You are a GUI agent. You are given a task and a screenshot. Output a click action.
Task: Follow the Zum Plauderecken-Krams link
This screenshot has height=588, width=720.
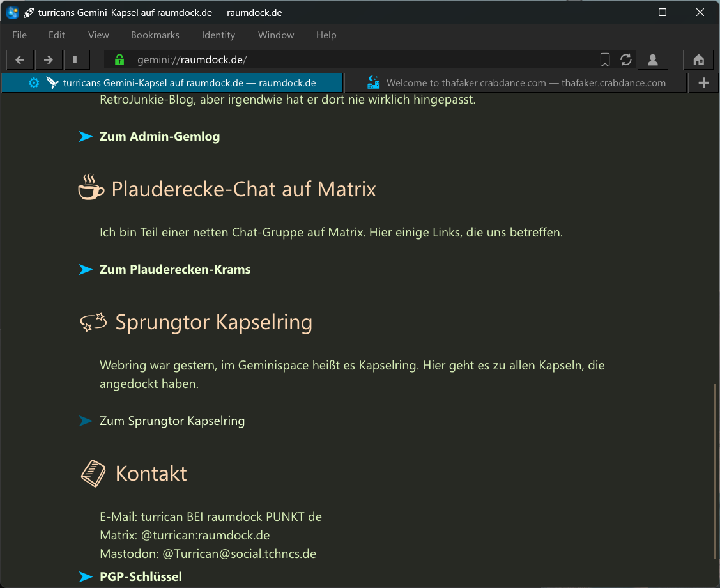[x=175, y=269]
